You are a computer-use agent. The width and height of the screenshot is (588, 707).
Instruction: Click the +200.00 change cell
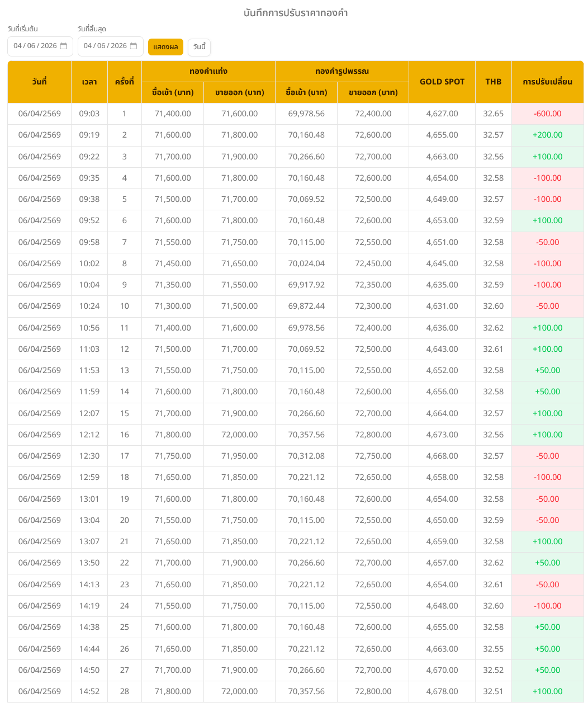click(x=547, y=135)
